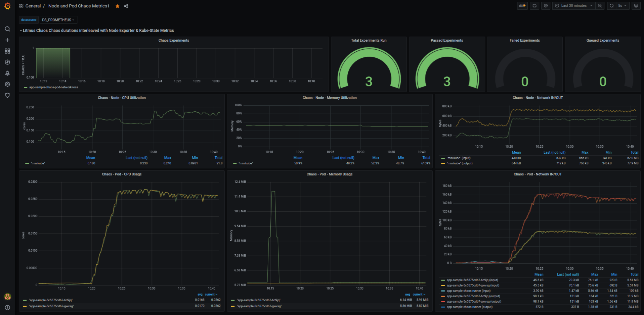
Task: Open the Explore compass icon
Action: 7,62
